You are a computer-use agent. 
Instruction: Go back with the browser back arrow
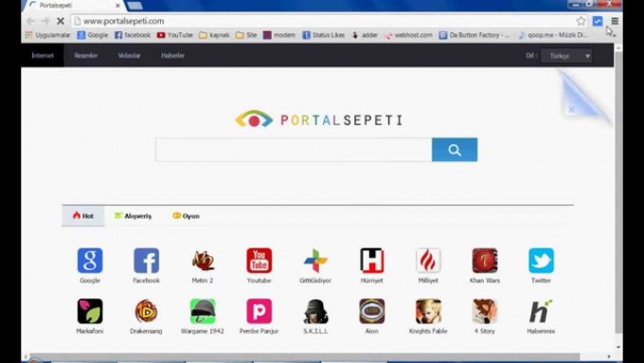[x=30, y=21]
